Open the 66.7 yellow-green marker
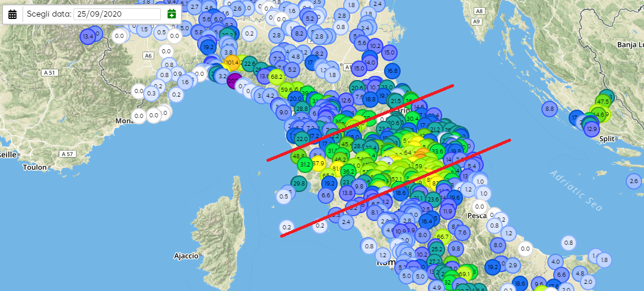The width and height of the screenshot is (644, 291). pyautogui.click(x=443, y=236)
